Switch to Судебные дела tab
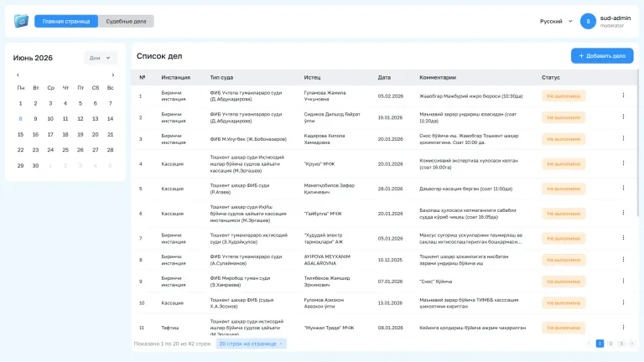The height and width of the screenshot is (362, 644). pos(126,21)
